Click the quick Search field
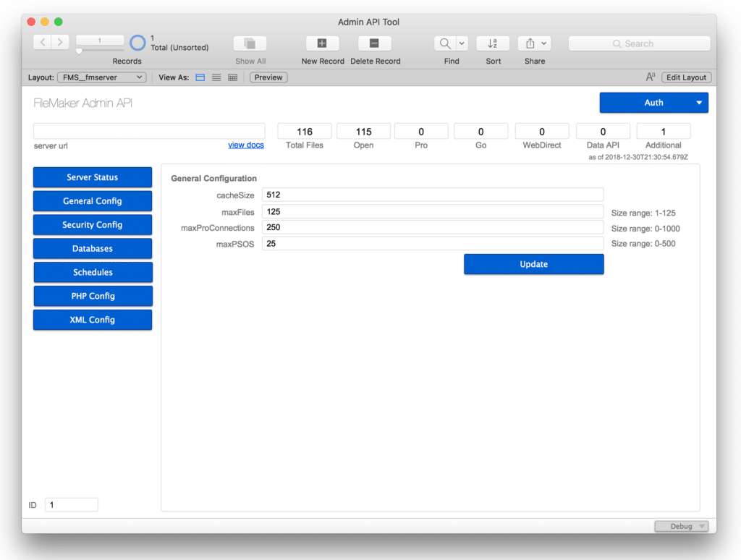Viewport: 741px width, 560px height. point(640,43)
